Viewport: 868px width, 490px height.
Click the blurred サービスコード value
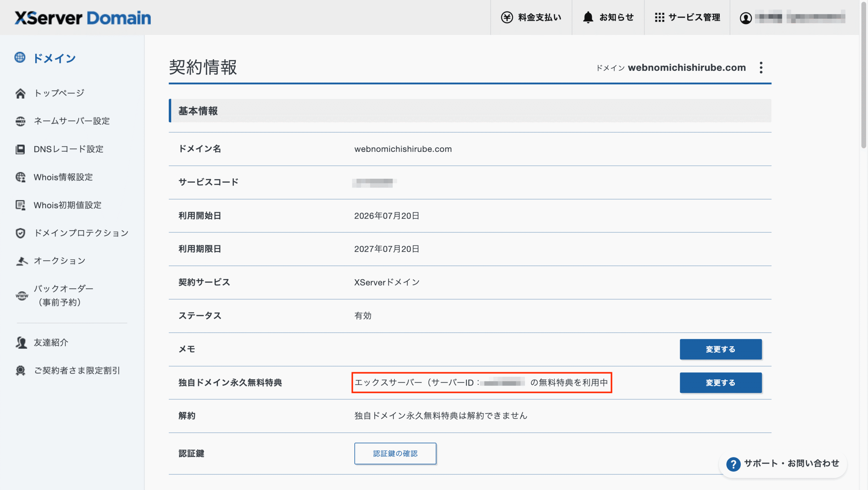pyautogui.click(x=374, y=183)
